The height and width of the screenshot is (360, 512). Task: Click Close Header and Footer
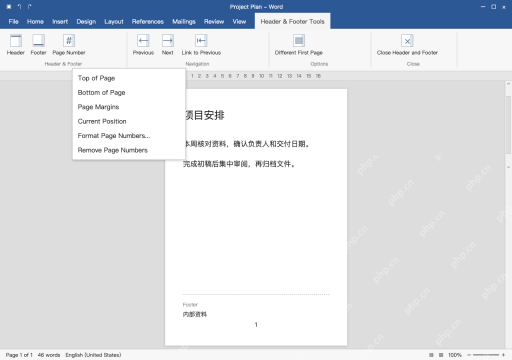click(x=407, y=45)
